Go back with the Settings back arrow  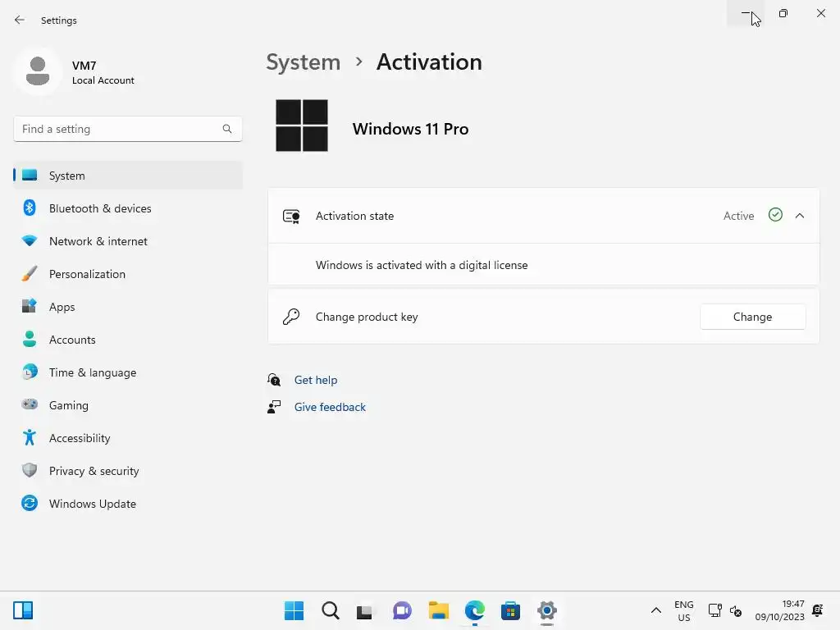20,20
